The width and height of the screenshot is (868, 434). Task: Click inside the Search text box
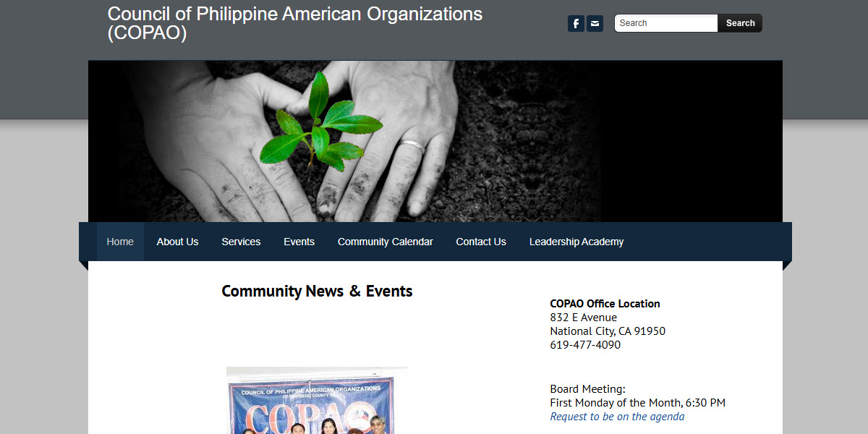pyautogui.click(x=664, y=23)
